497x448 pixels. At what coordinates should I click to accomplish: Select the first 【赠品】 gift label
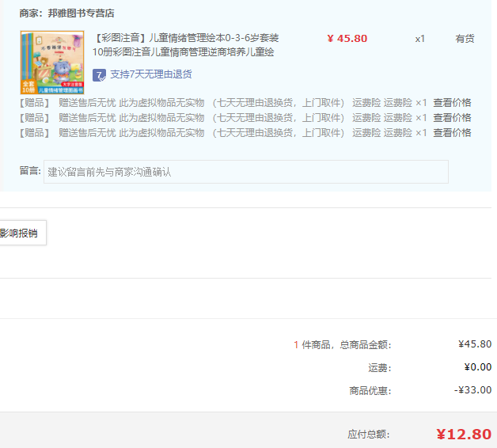34,103
